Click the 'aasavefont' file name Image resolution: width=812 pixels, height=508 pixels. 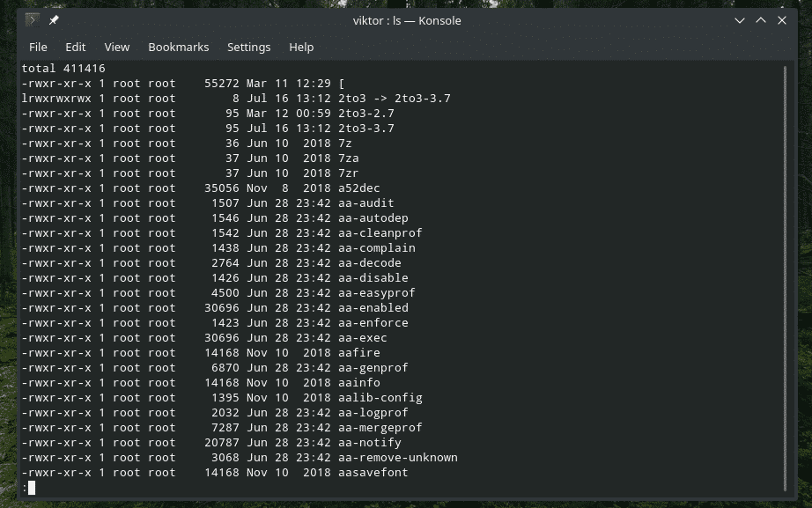373,473
